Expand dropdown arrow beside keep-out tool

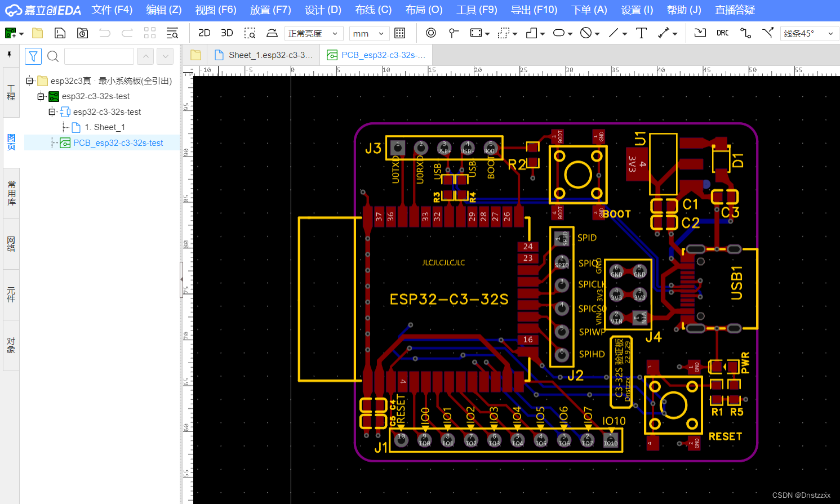(x=597, y=34)
